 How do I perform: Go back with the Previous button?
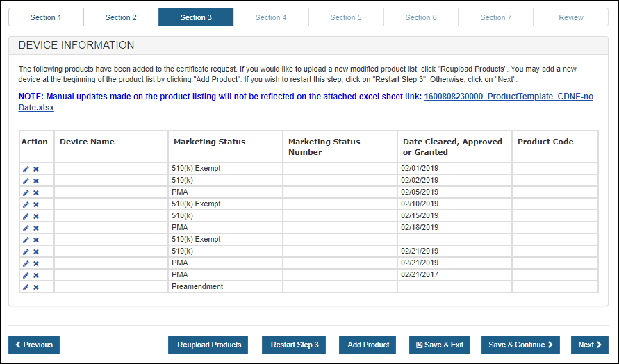[34, 345]
